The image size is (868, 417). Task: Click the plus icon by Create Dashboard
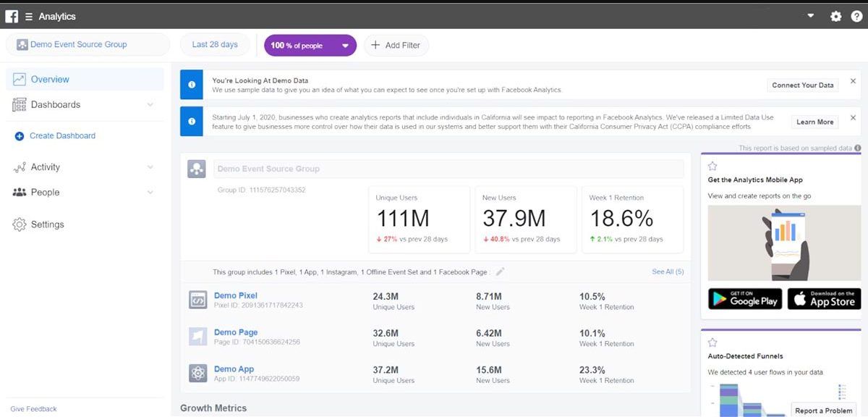point(20,136)
